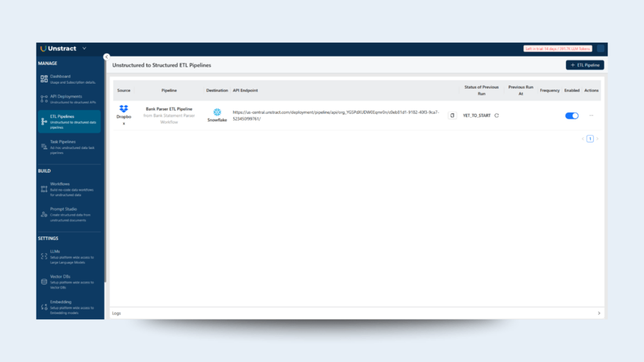Open the Bank Parser ETL Pipeline name
Viewport: 644px width, 362px height.
[x=169, y=109]
